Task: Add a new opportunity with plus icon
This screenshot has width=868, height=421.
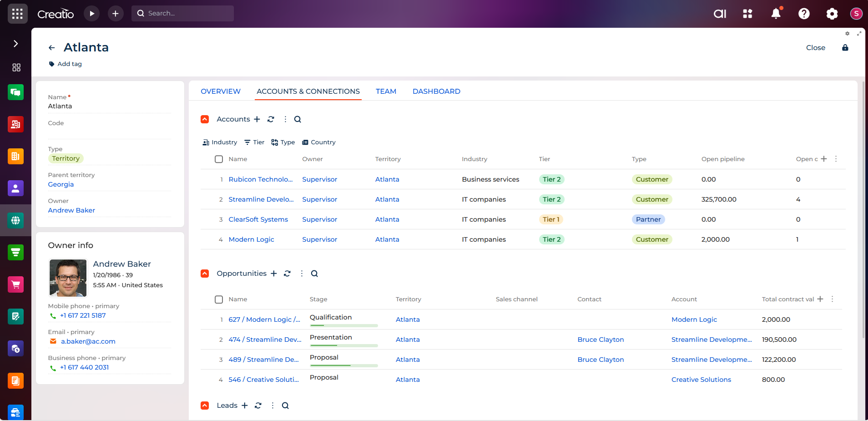Action: [x=273, y=274]
